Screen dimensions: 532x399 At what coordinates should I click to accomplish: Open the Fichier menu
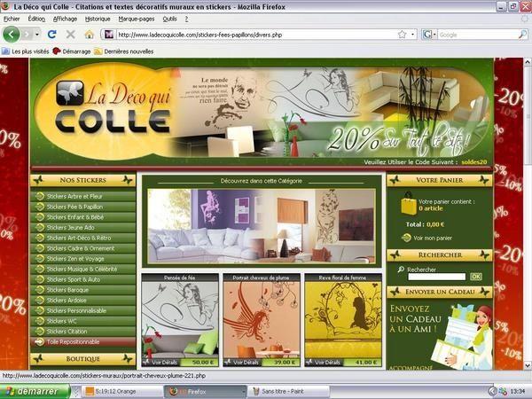pyautogui.click(x=12, y=19)
